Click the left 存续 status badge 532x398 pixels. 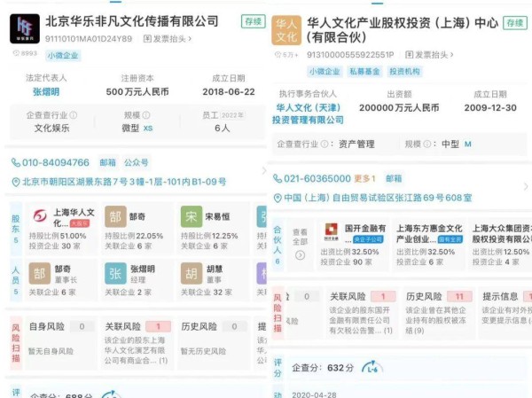point(254,21)
